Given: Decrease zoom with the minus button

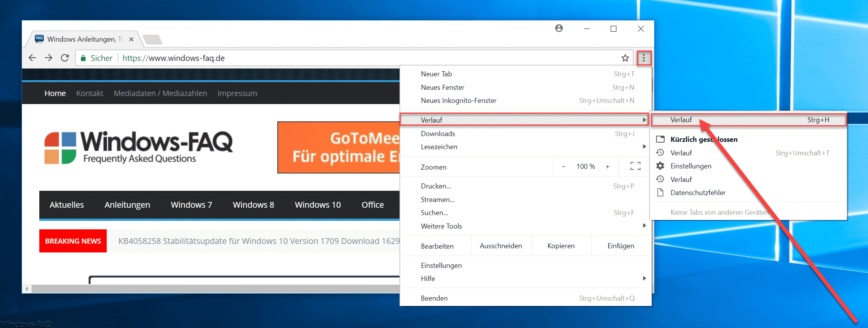Looking at the screenshot, I should click(564, 167).
